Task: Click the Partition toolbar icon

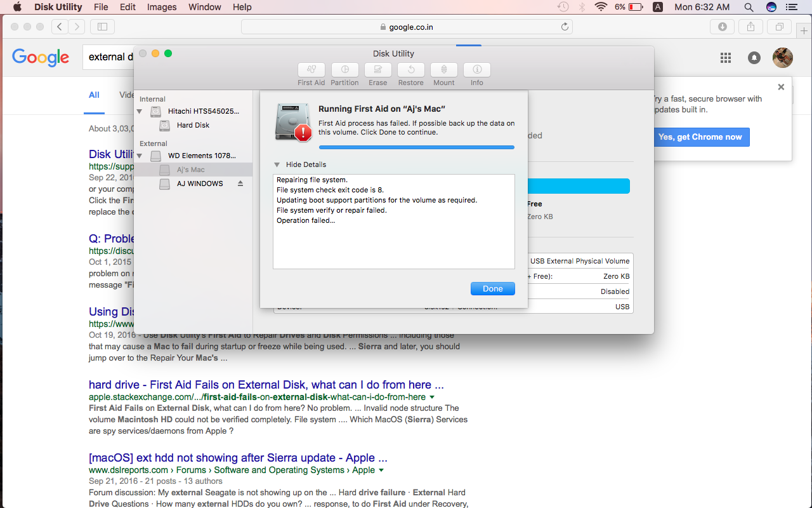Action: (344, 70)
